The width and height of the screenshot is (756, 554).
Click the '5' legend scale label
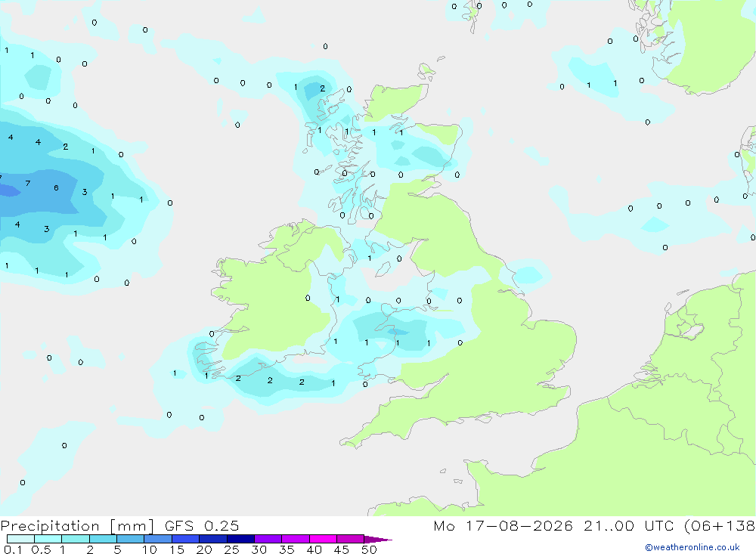point(117,549)
